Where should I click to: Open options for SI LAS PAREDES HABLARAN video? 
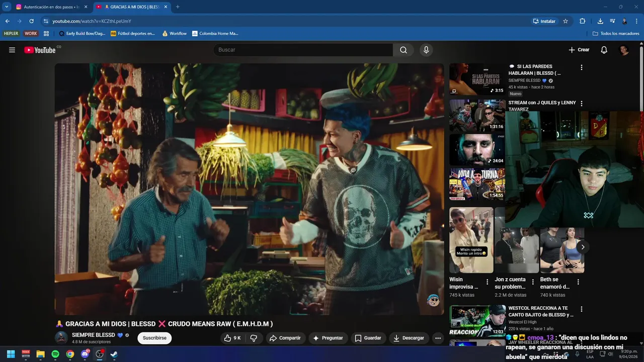click(582, 67)
